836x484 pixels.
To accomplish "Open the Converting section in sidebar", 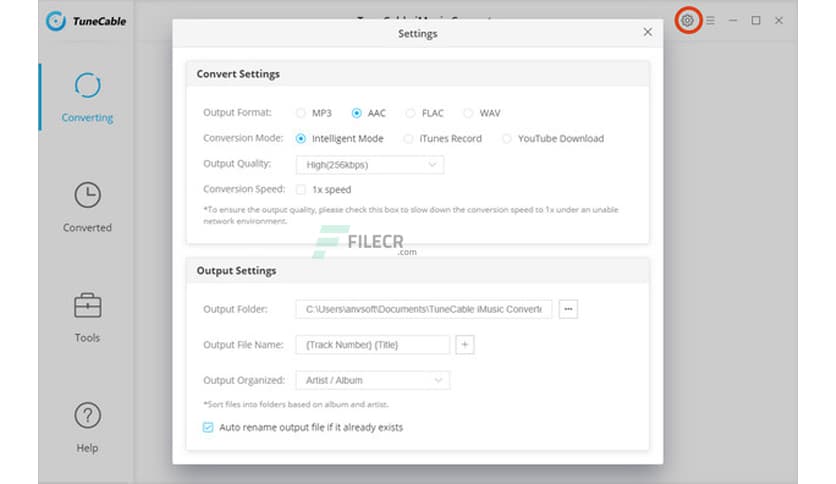I will [x=87, y=97].
